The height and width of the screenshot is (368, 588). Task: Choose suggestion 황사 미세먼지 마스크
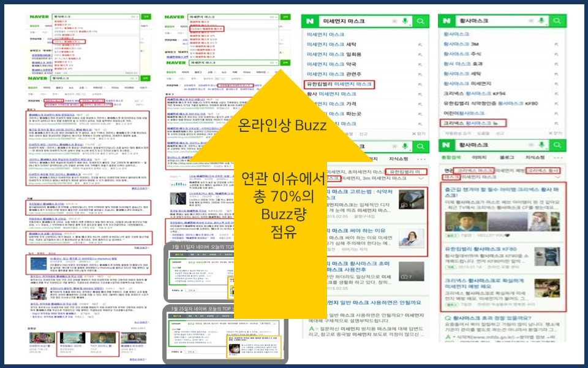point(331,94)
